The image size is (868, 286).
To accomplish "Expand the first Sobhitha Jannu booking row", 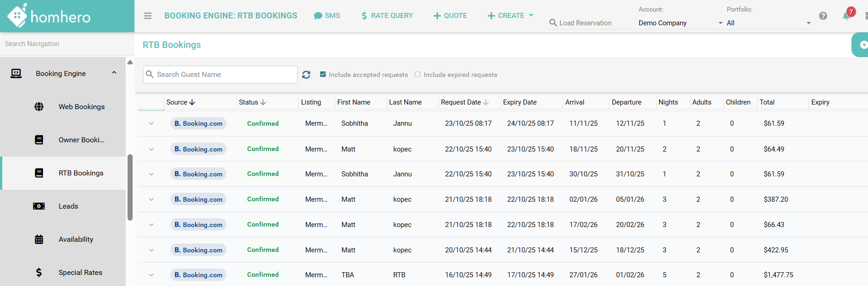I will 151,123.
